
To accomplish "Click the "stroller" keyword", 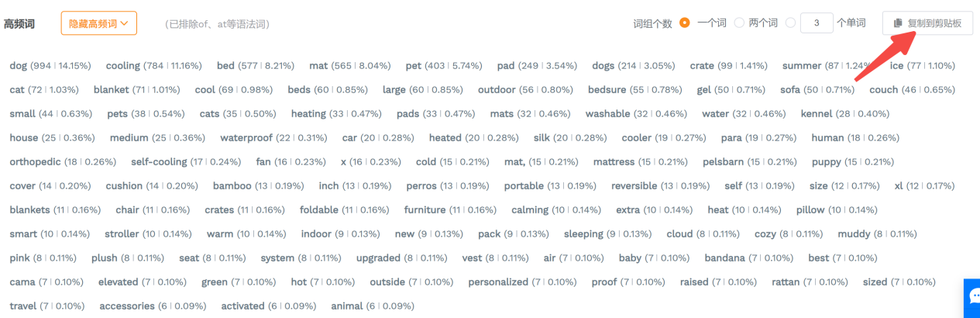I will tap(155, 234).
